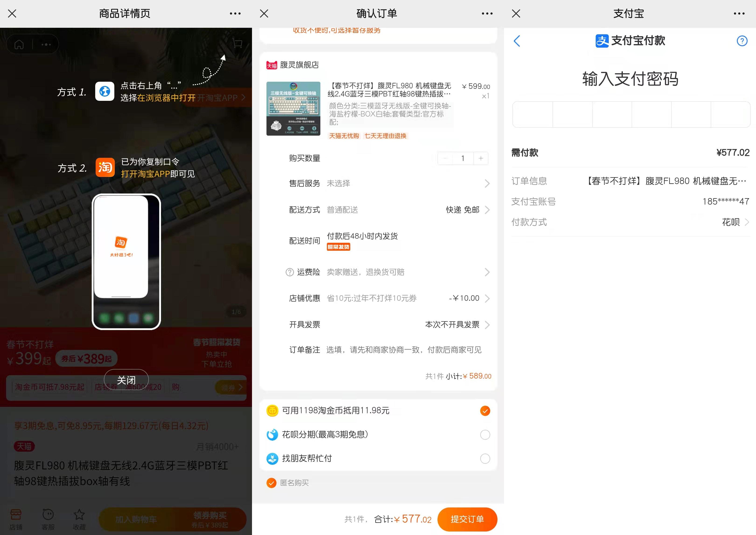This screenshot has width=756, height=535.
Task: Click the quantity field showing 1
Action: (463, 158)
